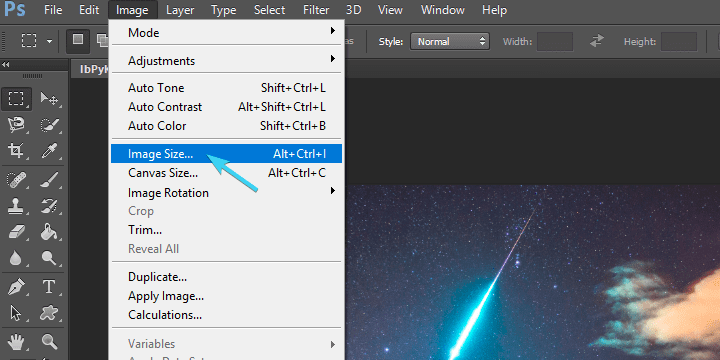Select the Eraser tool
The height and width of the screenshot is (360, 720).
click(x=17, y=232)
